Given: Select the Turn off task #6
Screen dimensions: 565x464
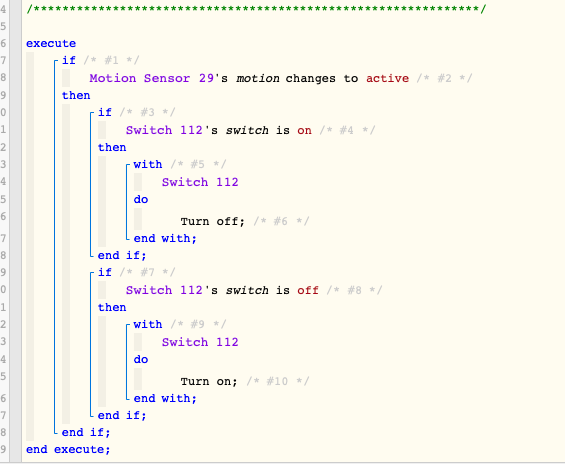Looking at the screenshot, I should point(213,221).
